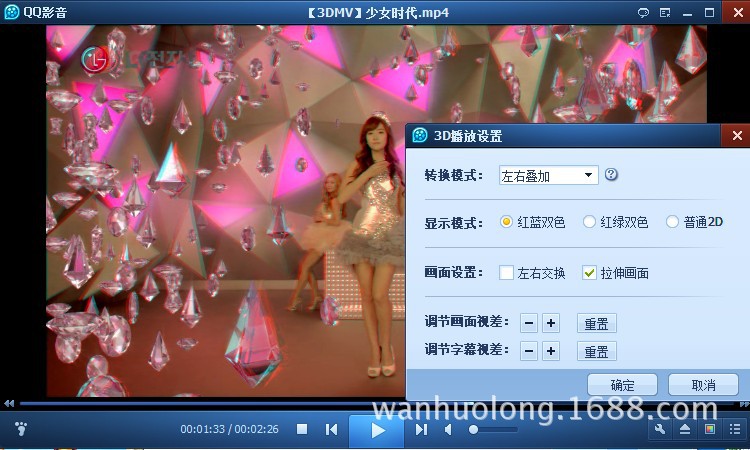Select the 红绿双色 display mode
The width and height of the screenshot is (750, 450).
click(589, 222)
